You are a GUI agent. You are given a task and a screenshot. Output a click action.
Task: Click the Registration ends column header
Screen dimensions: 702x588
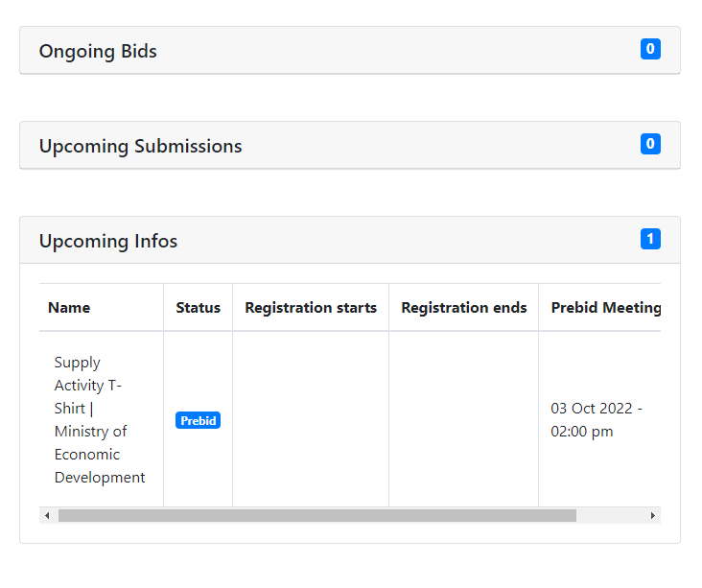(464, 307)
